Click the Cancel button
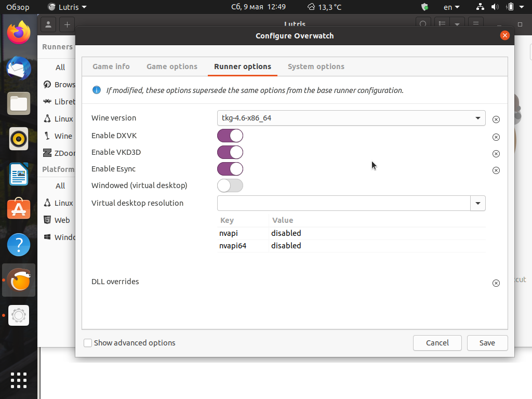Image resolution: width=532 pixels, height=399 pixels. (x=437, y=343)
